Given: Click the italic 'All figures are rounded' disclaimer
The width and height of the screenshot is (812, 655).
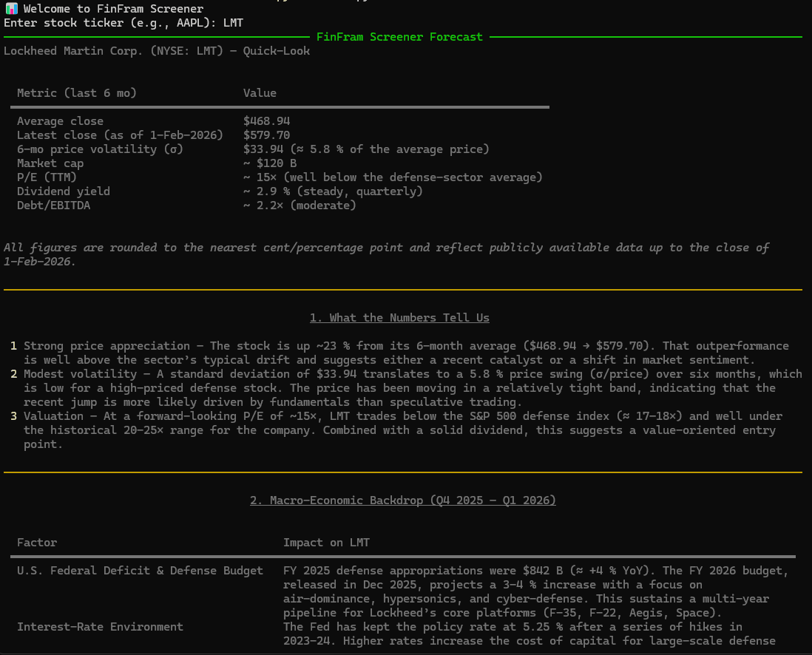Looking at the screenshot, I should point(386,254).
